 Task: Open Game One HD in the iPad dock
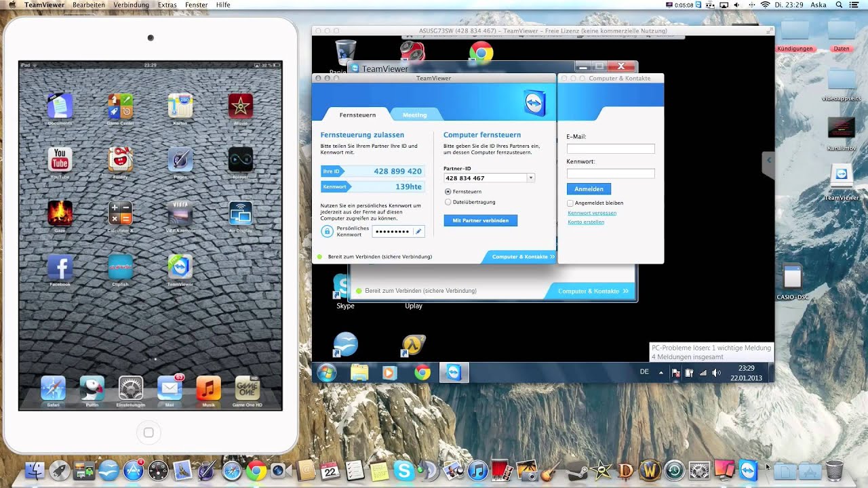coord(247,388)
